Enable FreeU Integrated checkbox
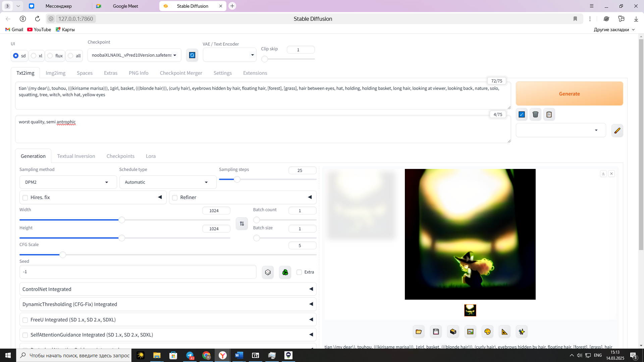The width and height of the screenshot is (644, 362). [25, 320]
